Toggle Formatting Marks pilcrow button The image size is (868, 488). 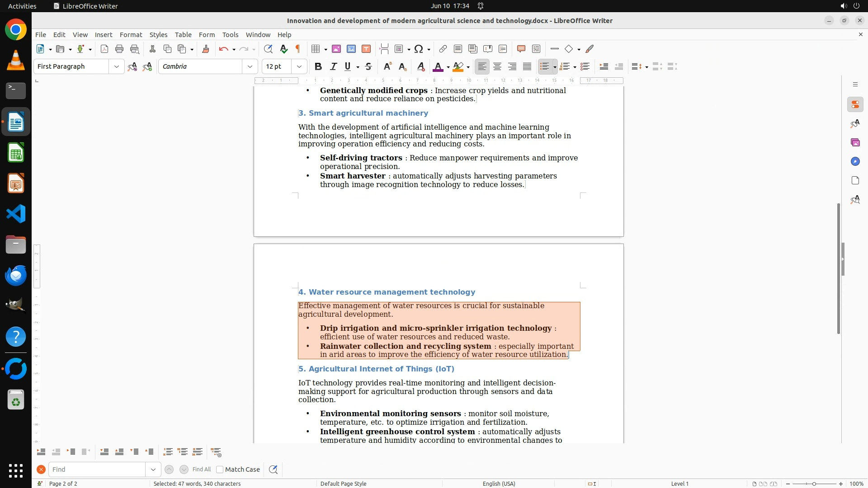298,49
